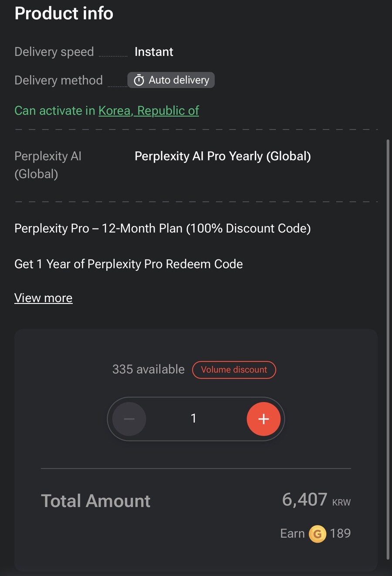Viewport: 392px width, 576px height.
Task: Click the Earn 189 reward text
Action: [315, 534]
